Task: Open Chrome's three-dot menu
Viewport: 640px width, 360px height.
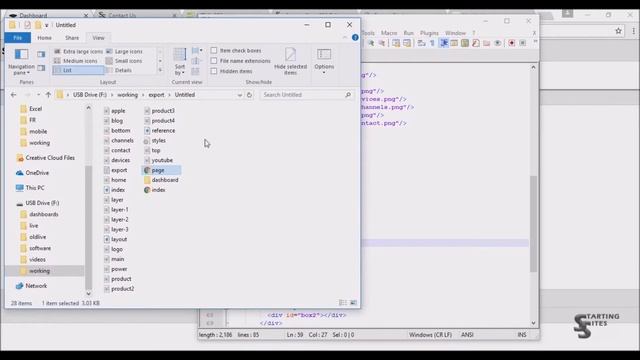Action: pos(633,31)
